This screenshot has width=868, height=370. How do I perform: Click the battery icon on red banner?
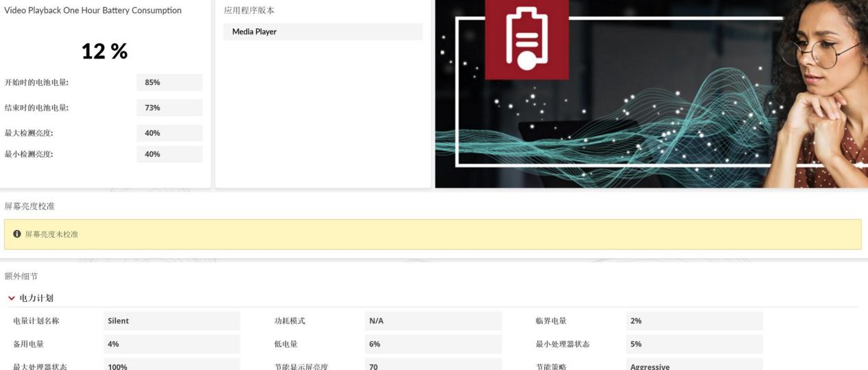tap(526, 38)
